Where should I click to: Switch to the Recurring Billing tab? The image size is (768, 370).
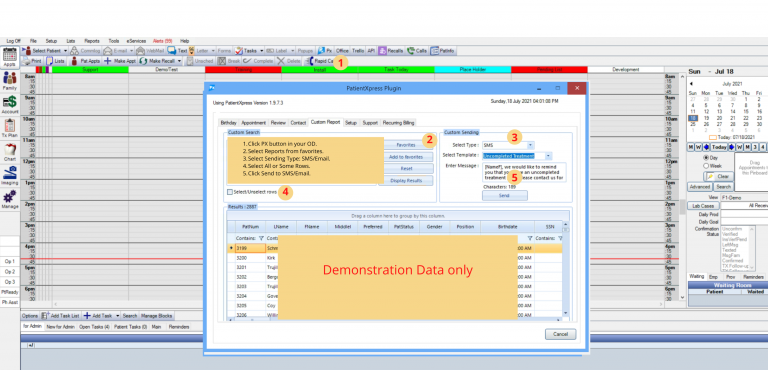point(398,123)
